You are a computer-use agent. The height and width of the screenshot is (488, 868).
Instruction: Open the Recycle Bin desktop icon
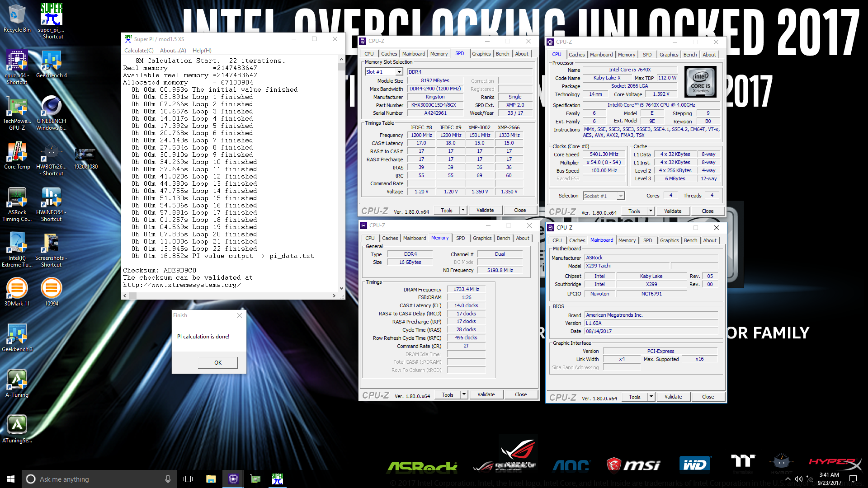tap(17, 18)
